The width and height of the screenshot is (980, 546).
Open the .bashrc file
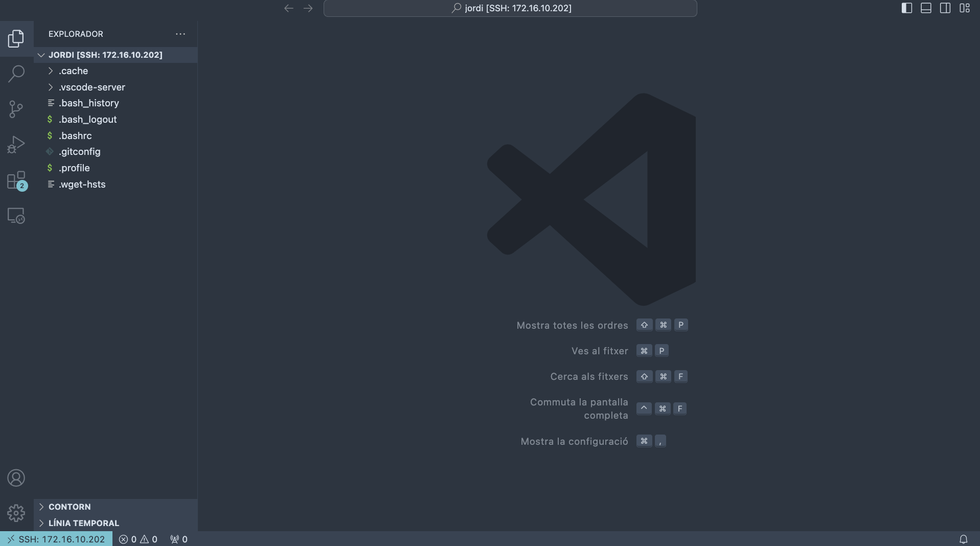(x=116, y=136)
